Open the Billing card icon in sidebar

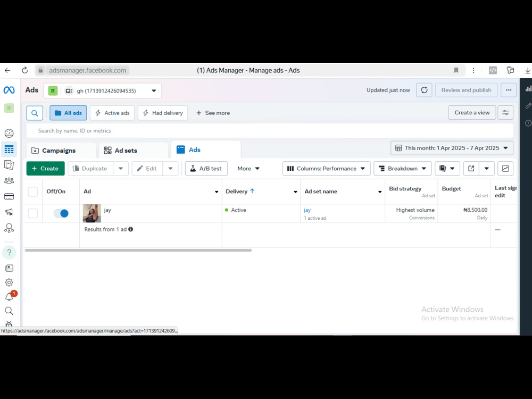click(x=9, y=196)
